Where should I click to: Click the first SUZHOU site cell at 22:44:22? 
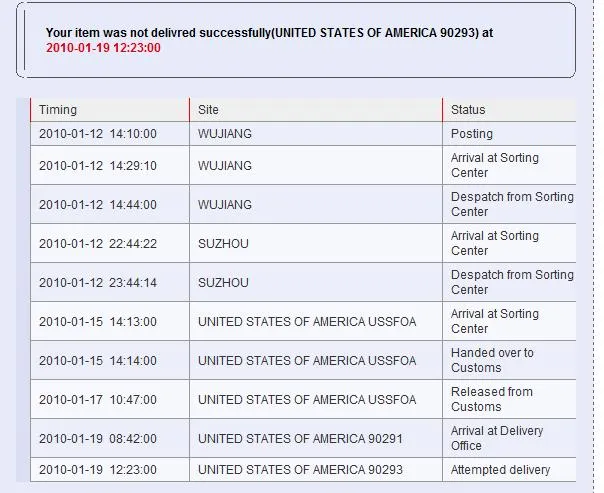click(x=223, y=244)
